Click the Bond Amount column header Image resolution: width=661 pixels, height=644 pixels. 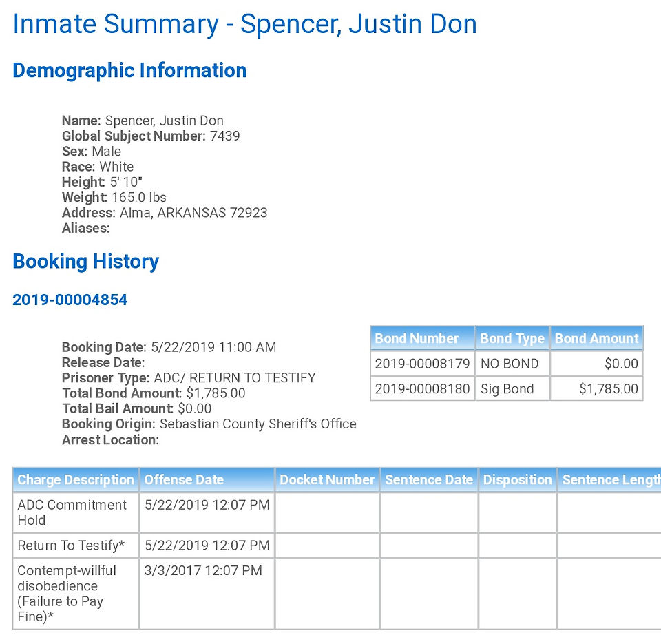point(596,338)
